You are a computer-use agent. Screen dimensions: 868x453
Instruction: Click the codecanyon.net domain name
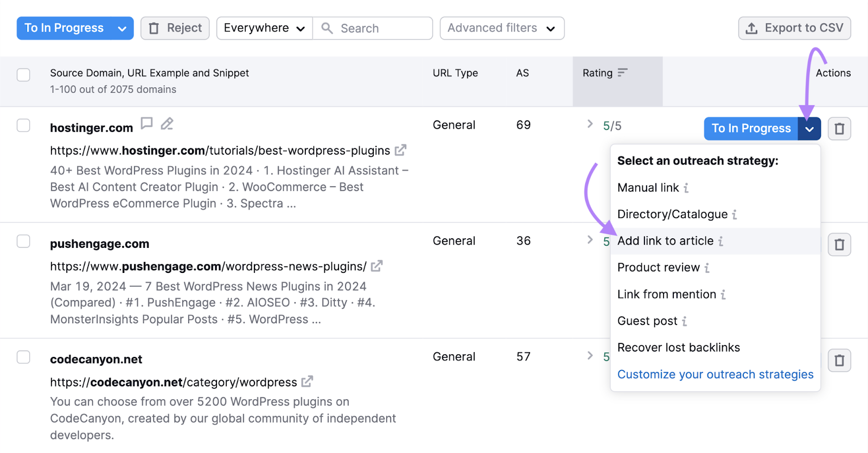[96, 359]
